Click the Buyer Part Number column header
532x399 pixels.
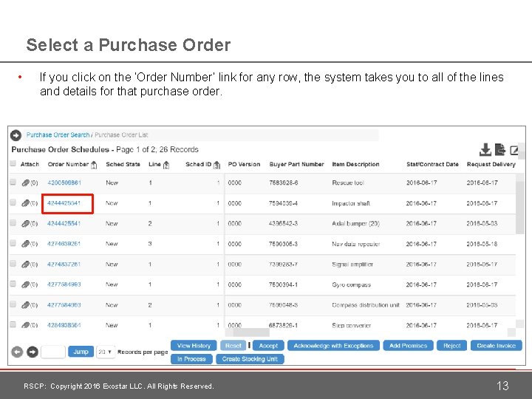click(296, 164)
